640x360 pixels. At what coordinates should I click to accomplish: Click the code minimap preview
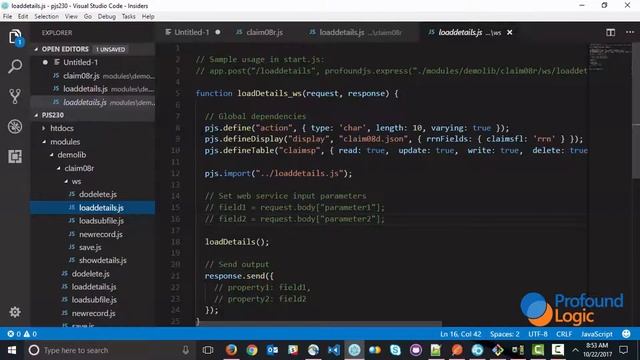(x=610, y=57)
